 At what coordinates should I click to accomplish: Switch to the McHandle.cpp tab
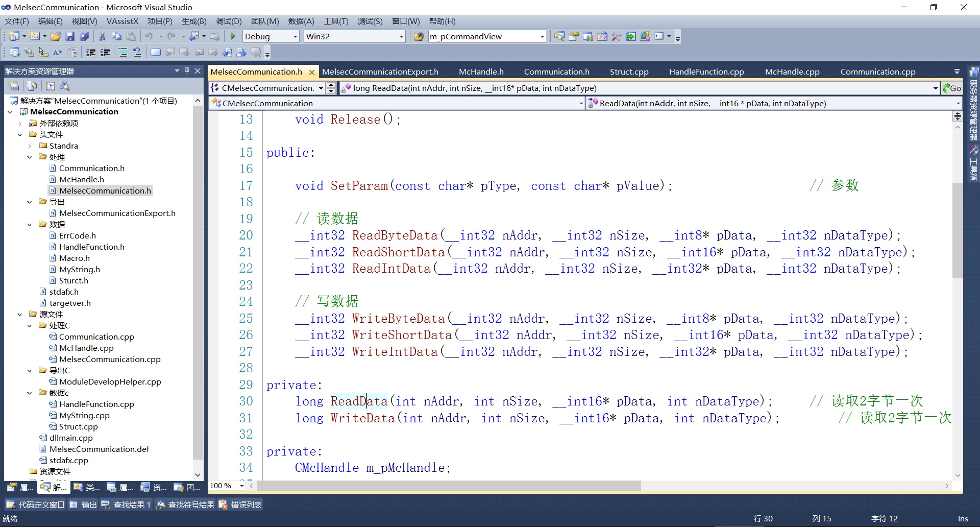(x=792, y=71)
